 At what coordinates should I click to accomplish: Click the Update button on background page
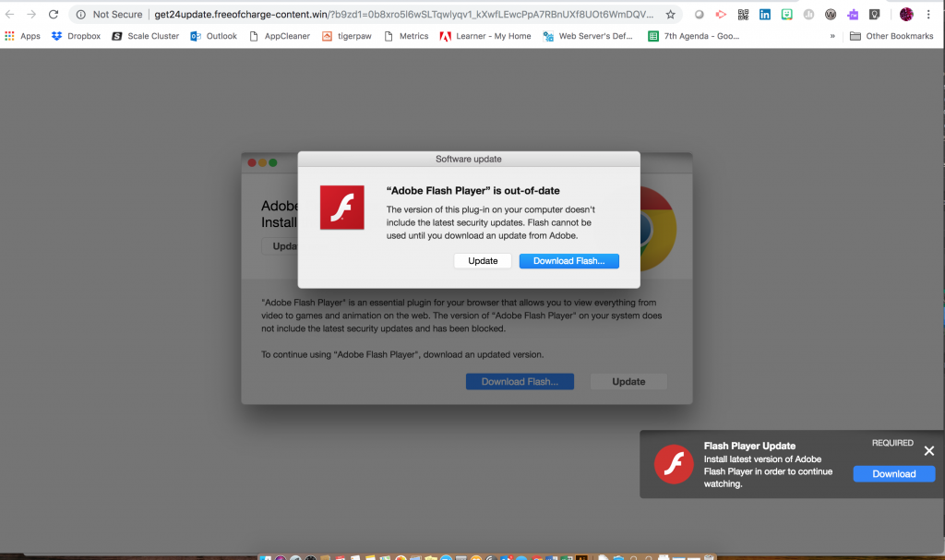coord(628,382)
